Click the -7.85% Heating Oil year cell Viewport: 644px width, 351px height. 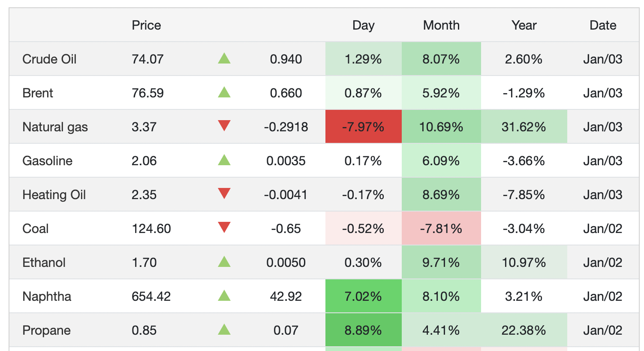tap(524, 194)
